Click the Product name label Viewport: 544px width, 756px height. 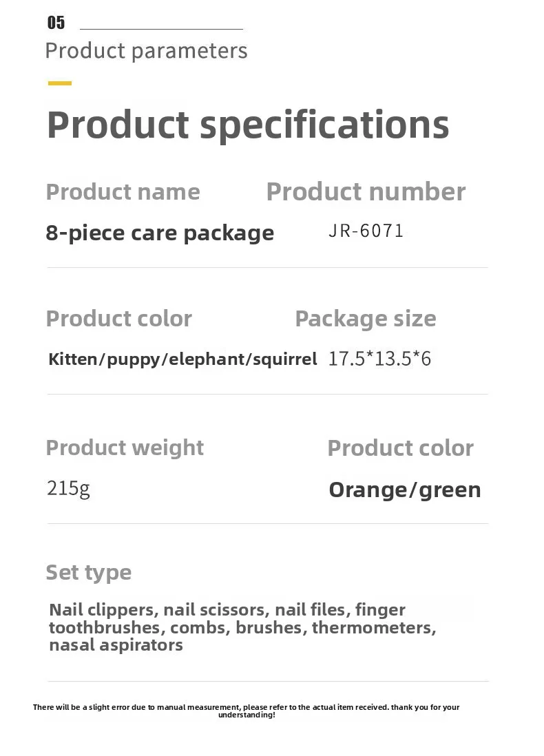click(123, 192)
